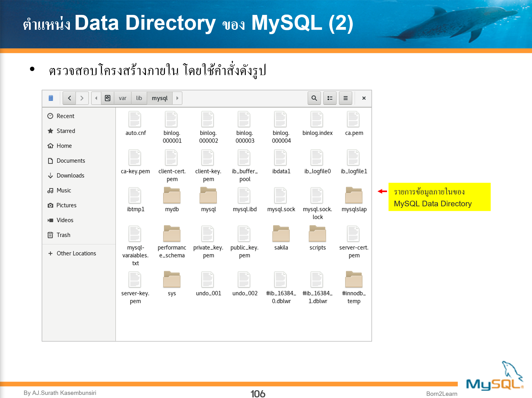Click the forward navigation arrow
The width and height of the screenshot is (532, 398).
click(82, 98)
